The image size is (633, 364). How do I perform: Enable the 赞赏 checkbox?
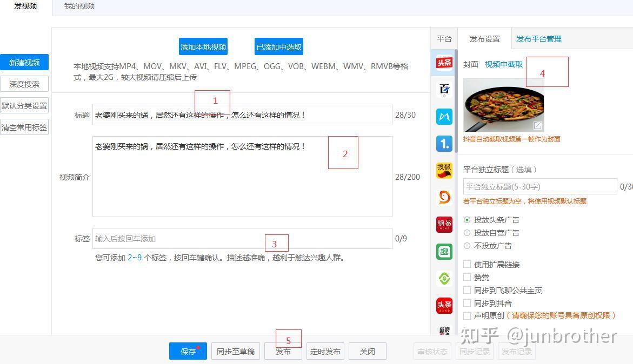(467, 278)
